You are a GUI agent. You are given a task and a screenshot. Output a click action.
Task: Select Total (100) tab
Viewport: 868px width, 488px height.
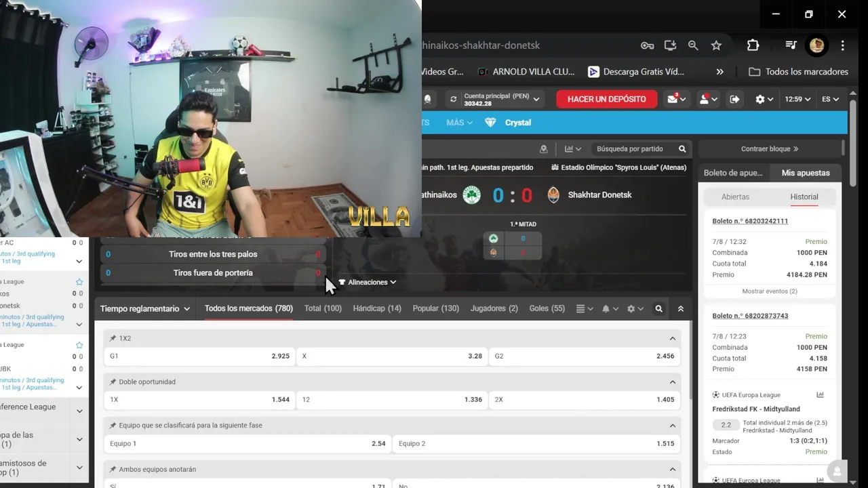coord(323,308)
